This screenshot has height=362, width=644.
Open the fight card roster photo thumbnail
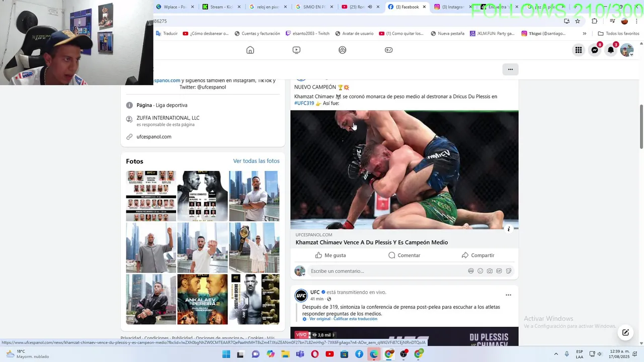[x=151, y=196]
